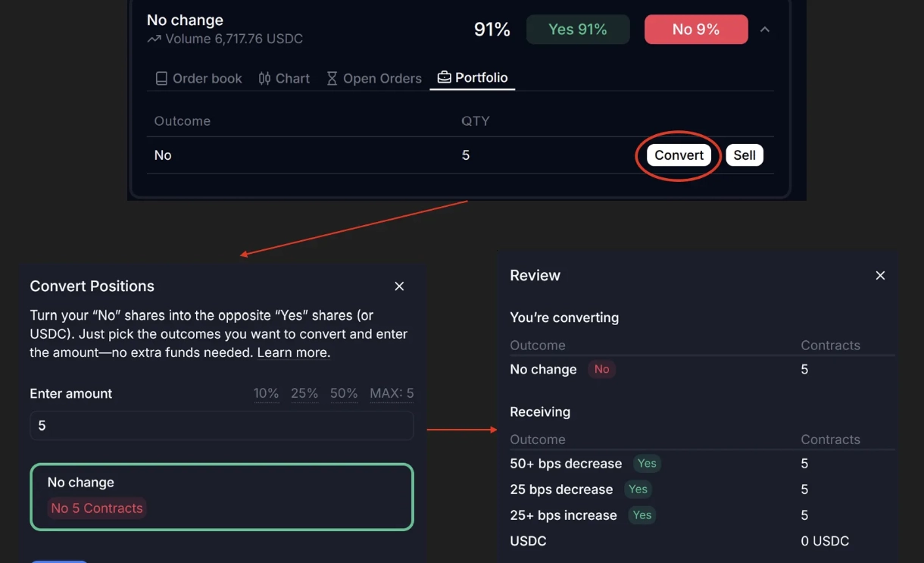Buy No at 9%
The height and width of the screenshot is (563, 924).
pos(695,30)
